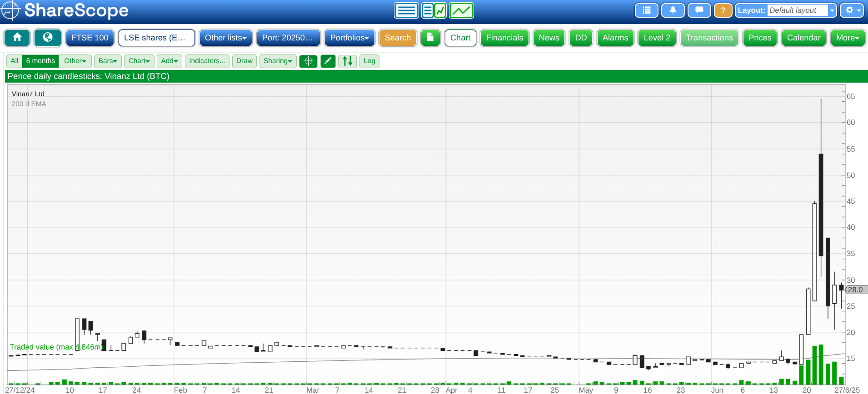Expand the Bars dropdown
Viewport: 868px width, 394px height.
[x=108, y=61]
